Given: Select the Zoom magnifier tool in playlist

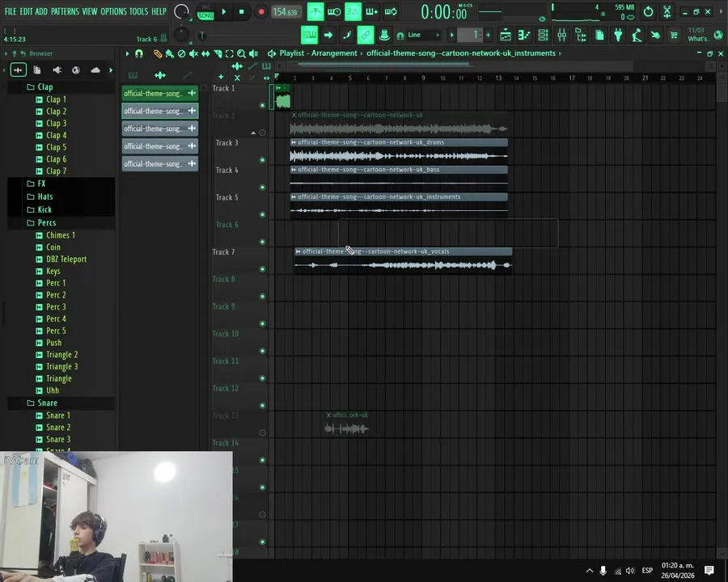Looking at the screenshot, I should (x=241, y=54).
